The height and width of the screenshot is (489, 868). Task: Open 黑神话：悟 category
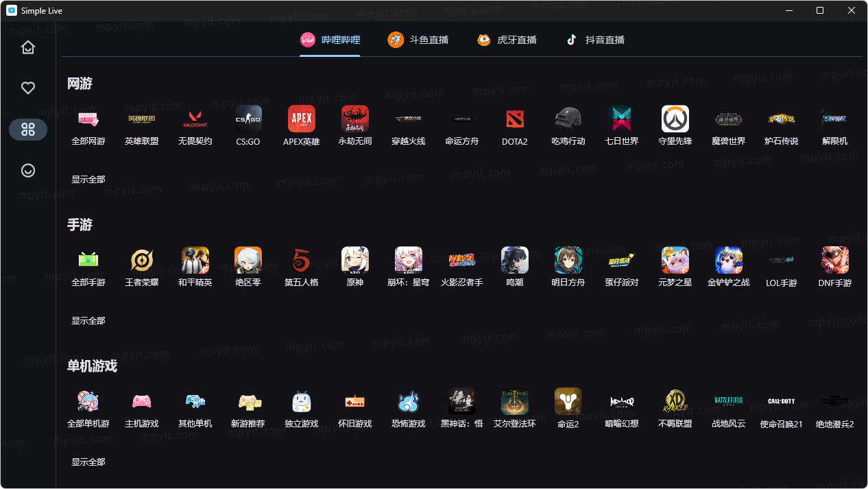[x=462, y=408]
